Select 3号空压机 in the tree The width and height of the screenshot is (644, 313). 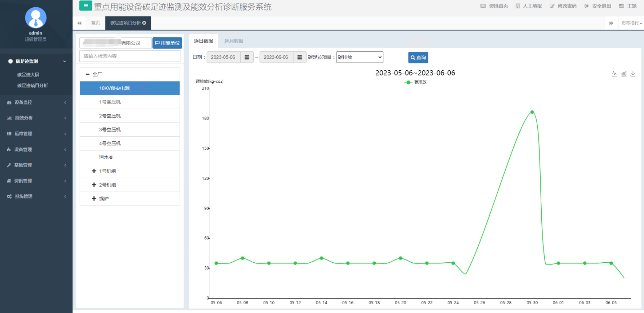tap(130, 130)
